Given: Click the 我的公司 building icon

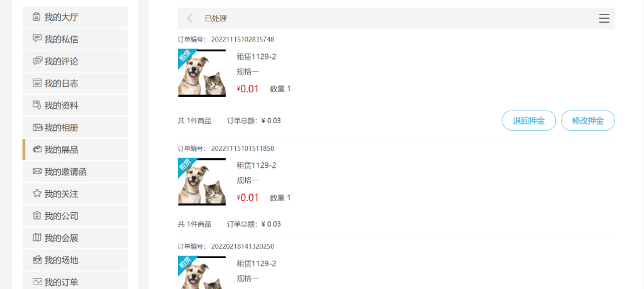Looking at the screenshot, I should [x=37, y=215].
